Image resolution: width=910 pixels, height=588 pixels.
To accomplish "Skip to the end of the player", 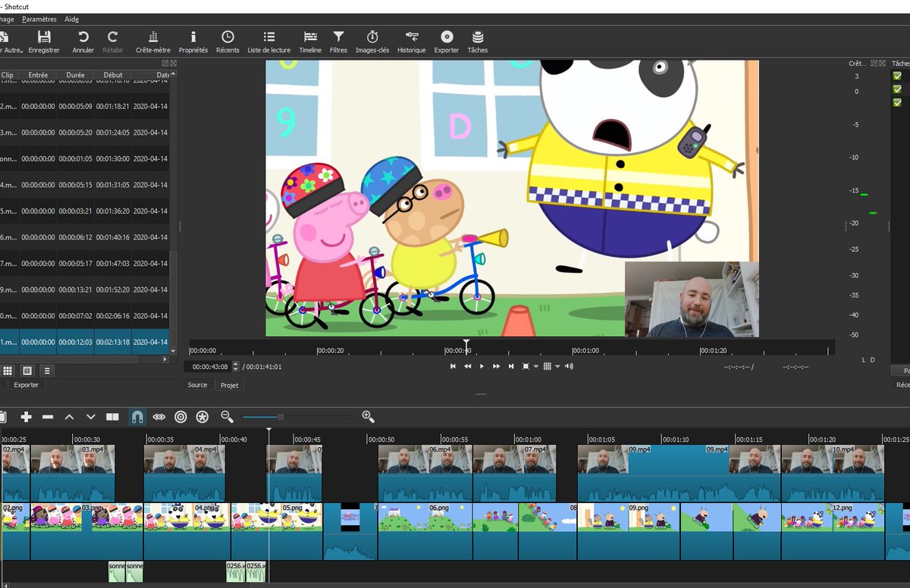I will click(x=511, y=366).
